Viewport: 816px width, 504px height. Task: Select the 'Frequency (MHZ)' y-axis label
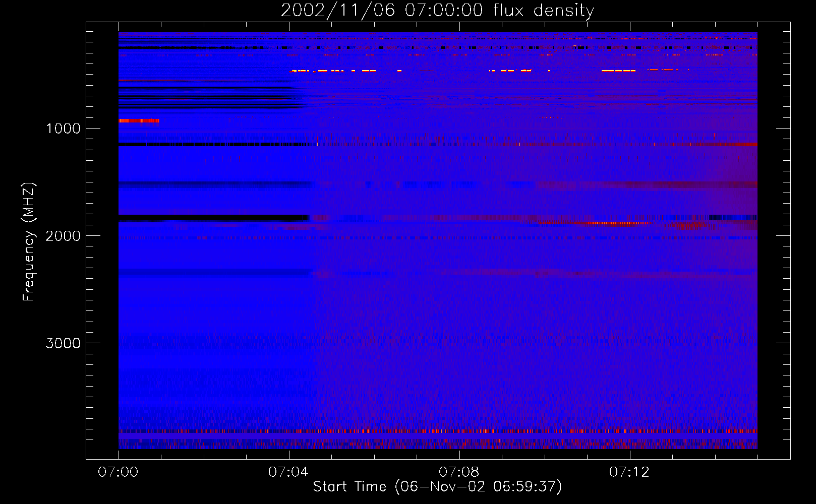tap(29, 242)
